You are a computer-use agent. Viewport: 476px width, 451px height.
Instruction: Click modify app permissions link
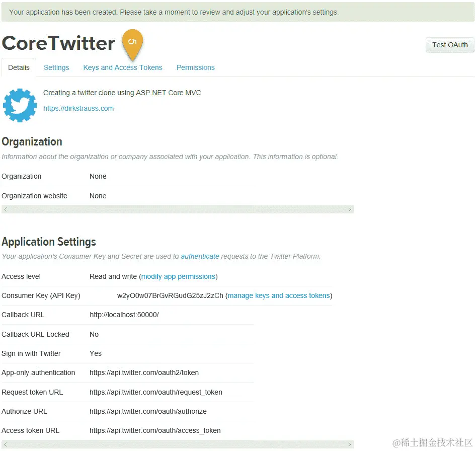(x=178, y=276)
